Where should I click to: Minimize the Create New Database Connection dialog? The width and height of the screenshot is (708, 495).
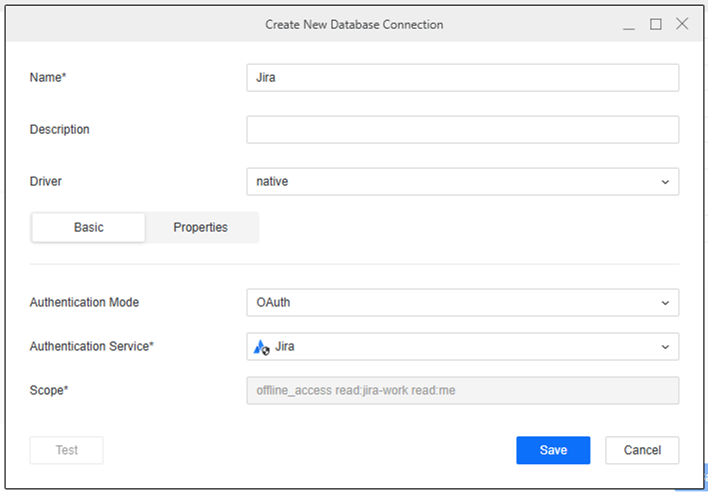click(629, 25)
